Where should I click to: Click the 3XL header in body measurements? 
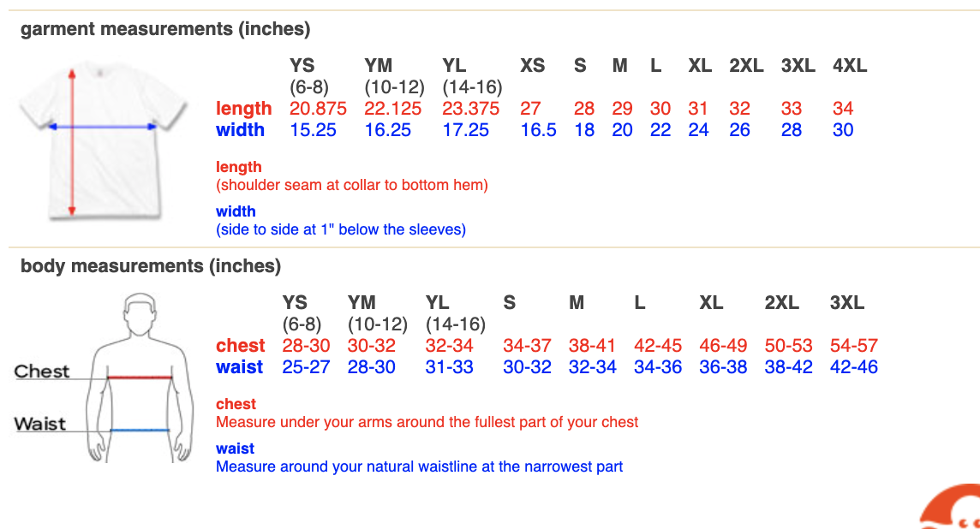pyautogui.click(x=847, y=303)
